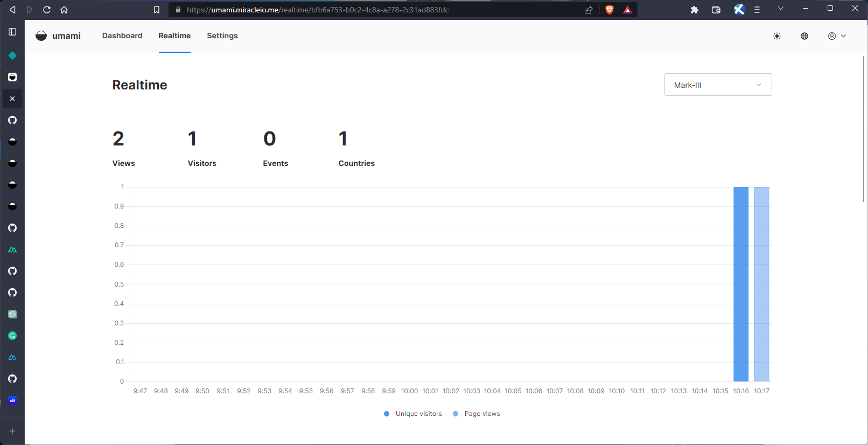This screenshot has height=445, width=868.
Task: Open the browser extensions puzzle icon
Action: pos(695,10)
